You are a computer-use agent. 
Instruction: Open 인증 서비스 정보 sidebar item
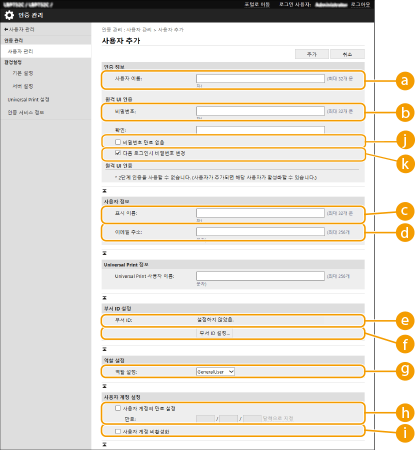coord(26,112)
